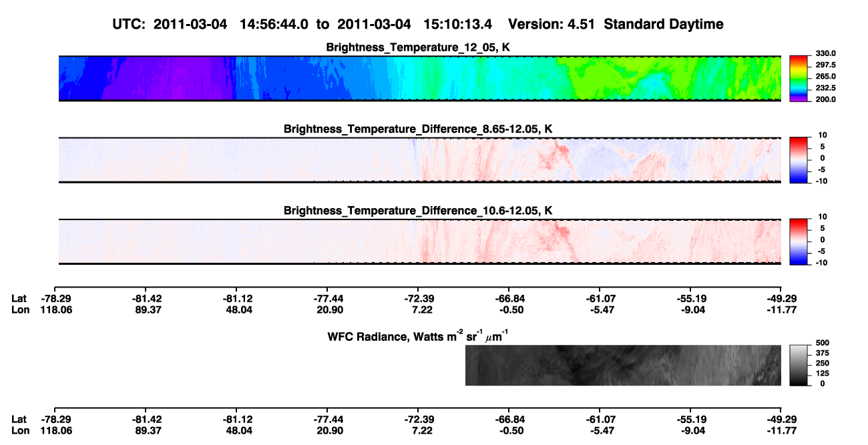Click the 'Brightness_Temperature_Difference_8.65-12.05, K' title

point(419,129)
